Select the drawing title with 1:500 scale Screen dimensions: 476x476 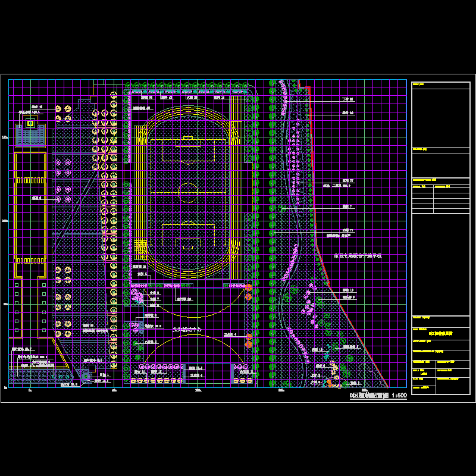point(378,395)
